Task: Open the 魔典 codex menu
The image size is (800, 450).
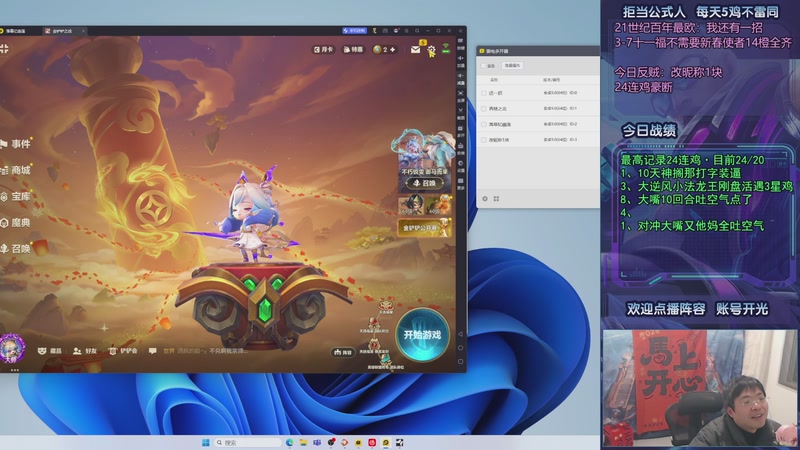Action: pyautogui.click(x=16, y=222)
